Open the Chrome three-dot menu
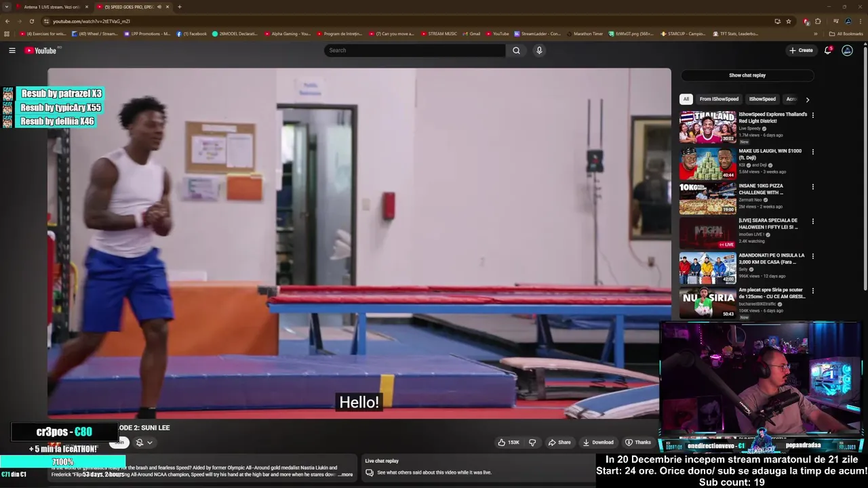868x488 pixels. tap(860, 21)
